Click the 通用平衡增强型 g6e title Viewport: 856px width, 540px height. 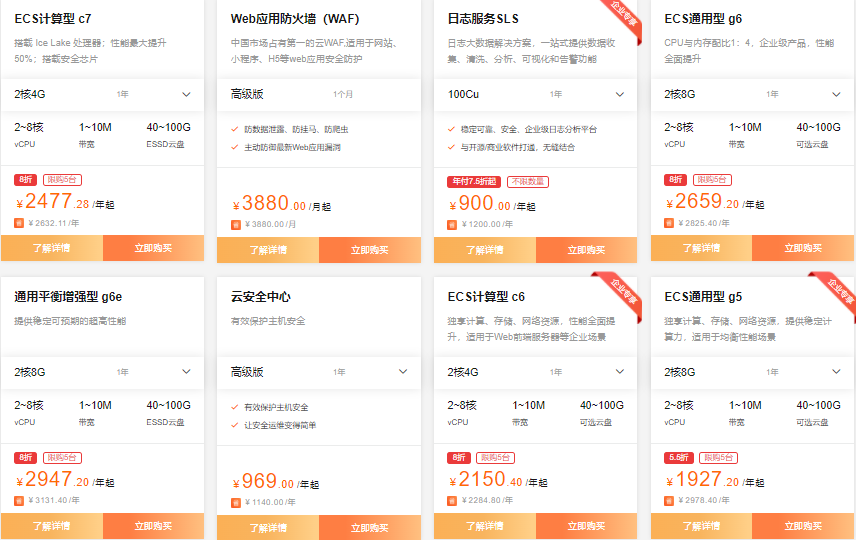[68, 296]
